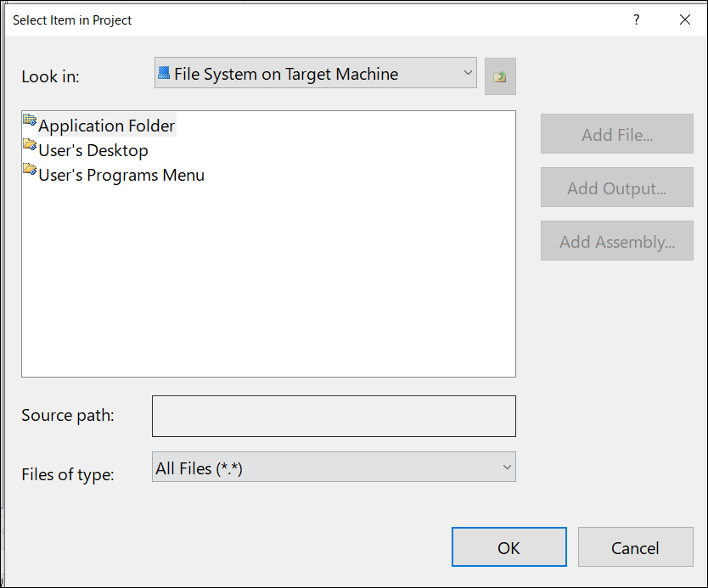Click the File System computer icon in Look in
Viewport: 708px width, 588px height.
[x=164, y=73]
